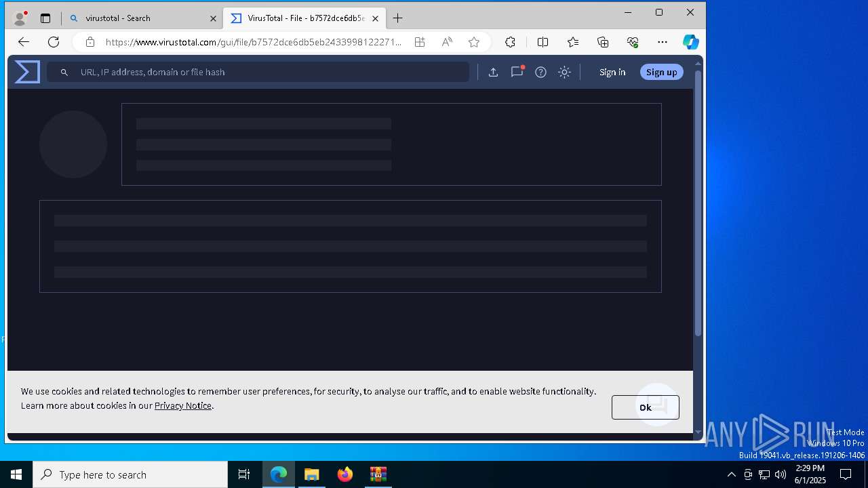Toggle Split screen icon
This screenshot has width=868, height=488.
pyautogui.click(x=542, y=42)
